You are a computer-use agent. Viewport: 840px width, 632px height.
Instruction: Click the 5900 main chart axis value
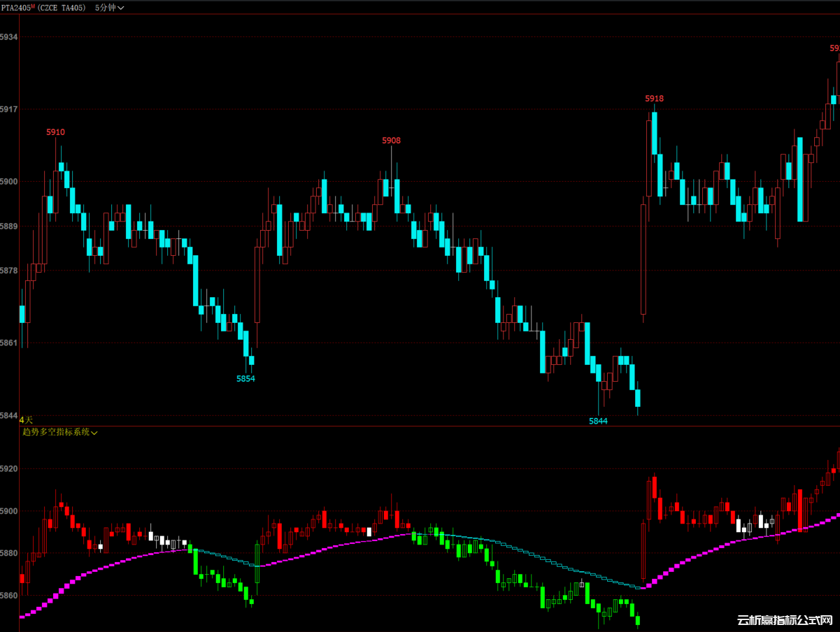(x=9, y=181)
